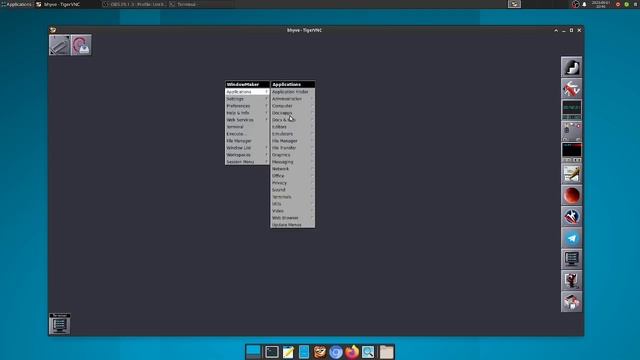Expand the Graphics submenu arrow

[x=312, y=155]
